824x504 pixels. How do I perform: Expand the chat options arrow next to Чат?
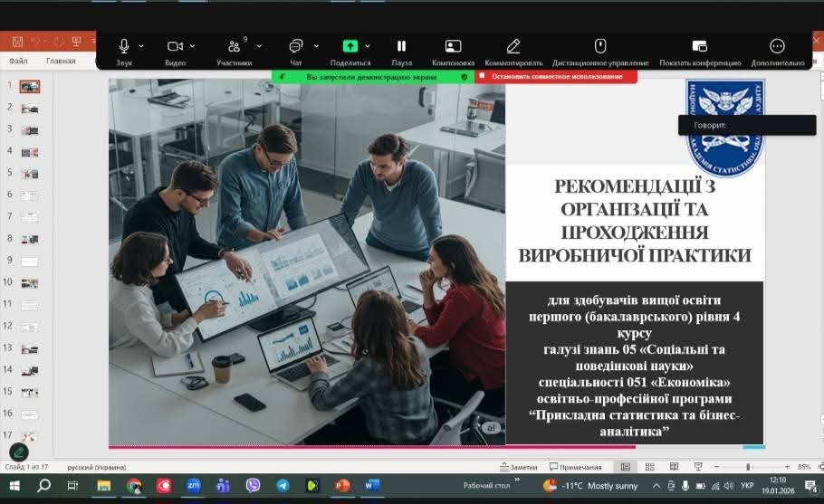pos(316,46)
